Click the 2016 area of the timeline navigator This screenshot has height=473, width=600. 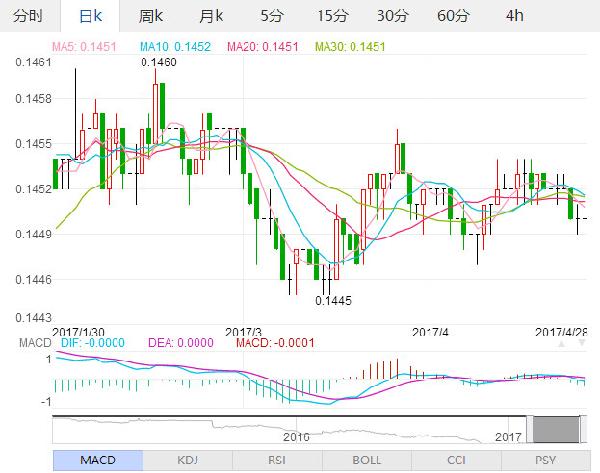[x=295, y=436]
